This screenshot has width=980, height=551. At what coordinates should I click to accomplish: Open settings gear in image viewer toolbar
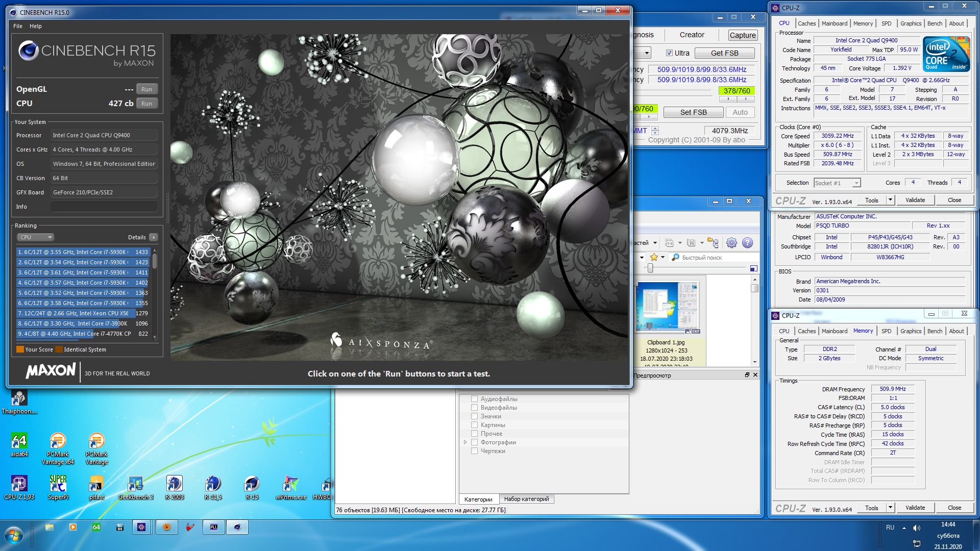click(731, 243)
